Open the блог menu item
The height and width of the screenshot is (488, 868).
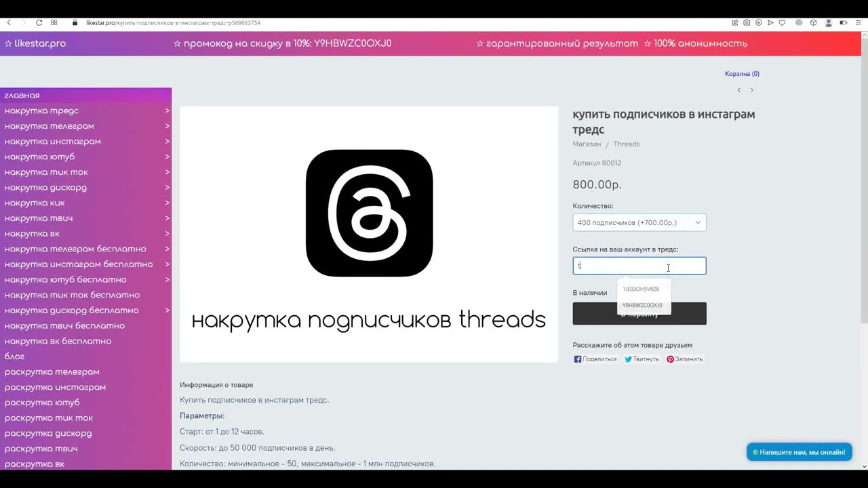pos(85,357)
